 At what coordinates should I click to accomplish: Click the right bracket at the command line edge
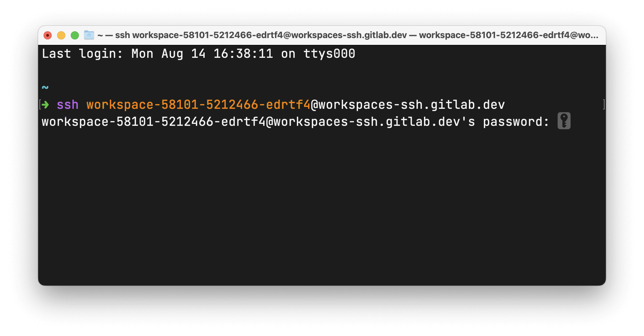604,104
